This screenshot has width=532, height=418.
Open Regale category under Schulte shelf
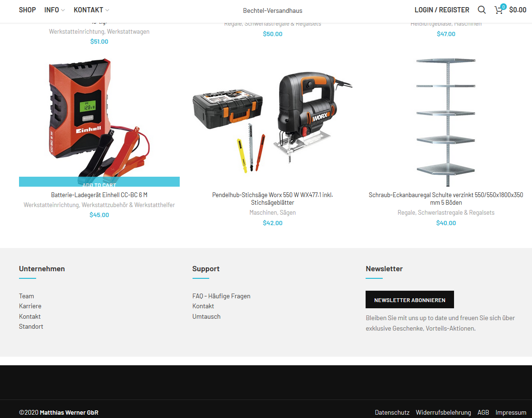coord(406,212)
